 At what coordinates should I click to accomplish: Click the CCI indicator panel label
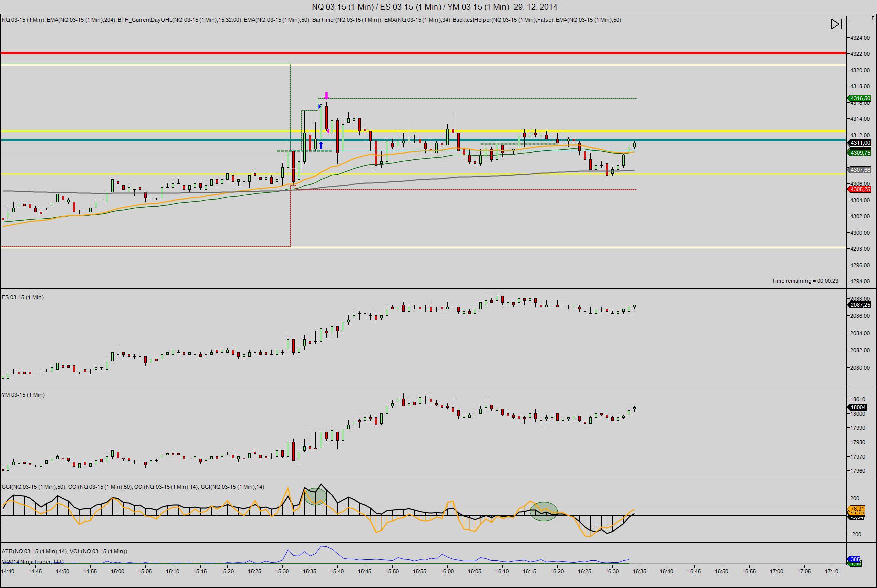tap(133, 487)
